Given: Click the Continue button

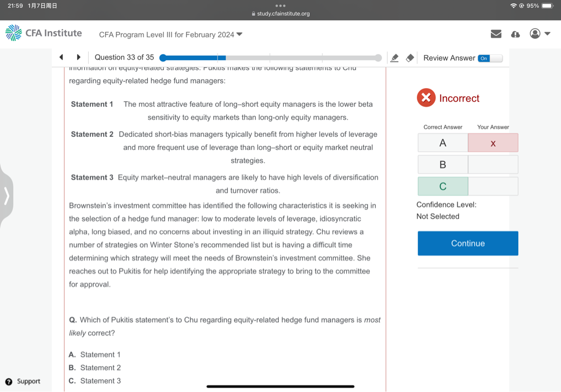Looking at the screenshot, I should point(468,243).
